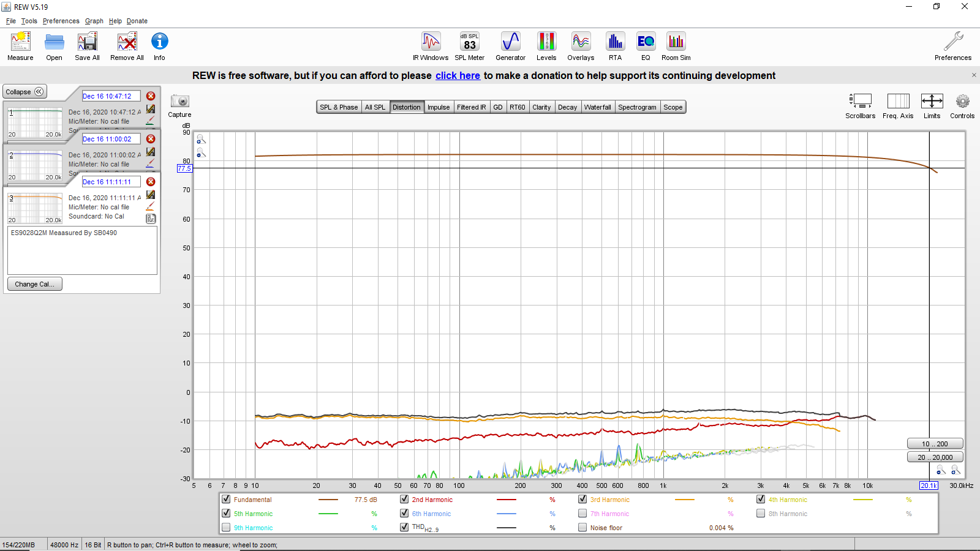Click vertical zoom-in magnifier at graph top-left
Viewport: 980px width, 551px height.
coord(201,140)
